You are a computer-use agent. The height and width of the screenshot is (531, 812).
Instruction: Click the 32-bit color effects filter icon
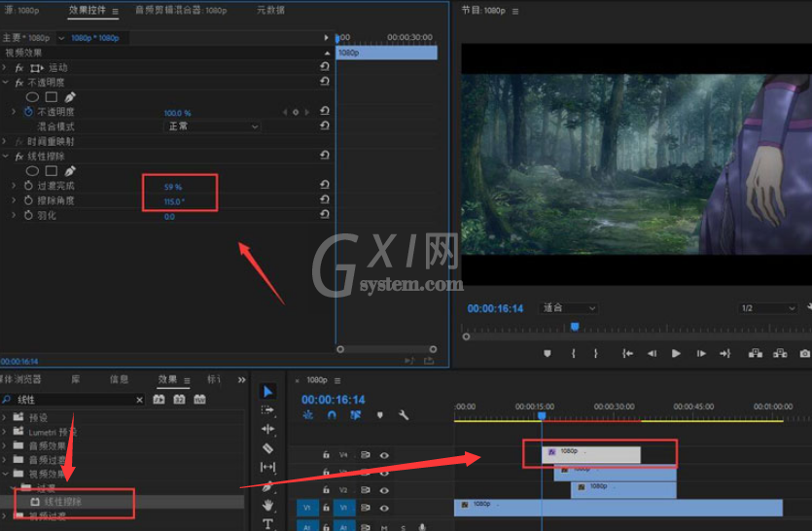(179, 399)
